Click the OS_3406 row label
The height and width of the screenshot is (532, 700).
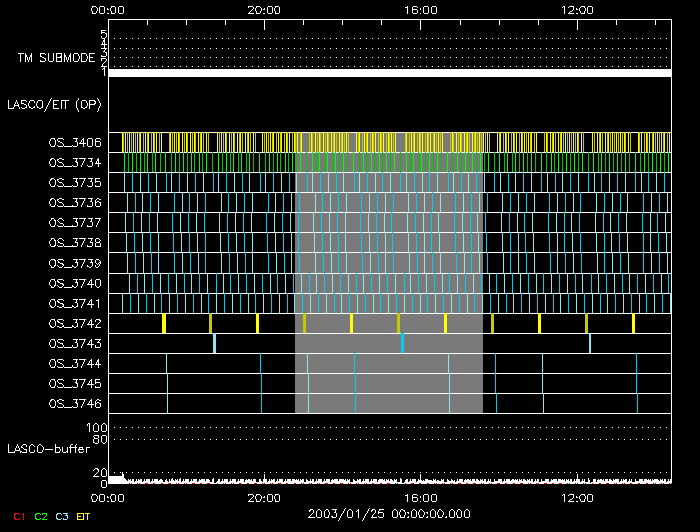pyautogui.click(x=75, y=143)
